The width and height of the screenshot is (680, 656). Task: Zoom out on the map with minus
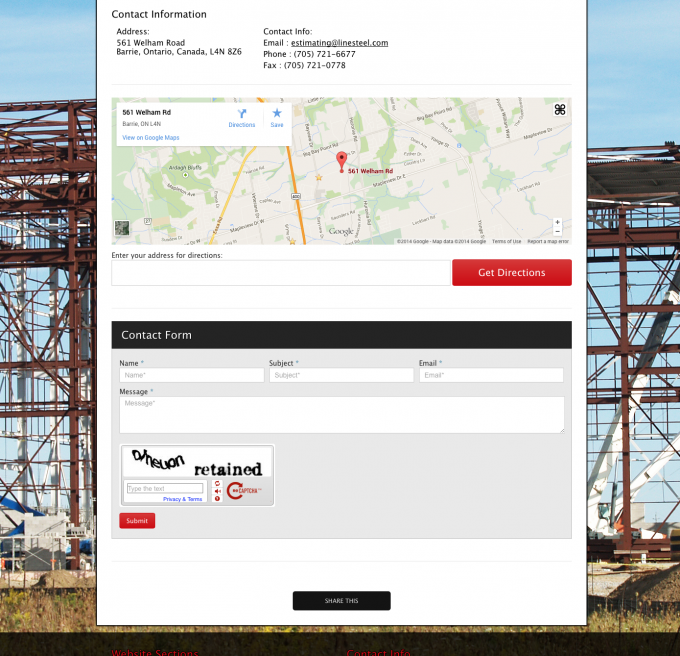click(557, 231)
